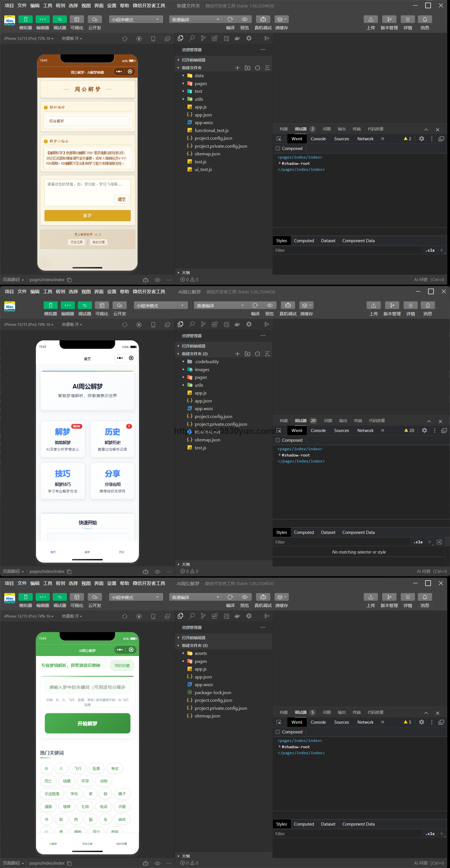Open DevTools settings gear next to 5 warnings
Viewport: 450px width, 868px height.
(x=421, y=722)
